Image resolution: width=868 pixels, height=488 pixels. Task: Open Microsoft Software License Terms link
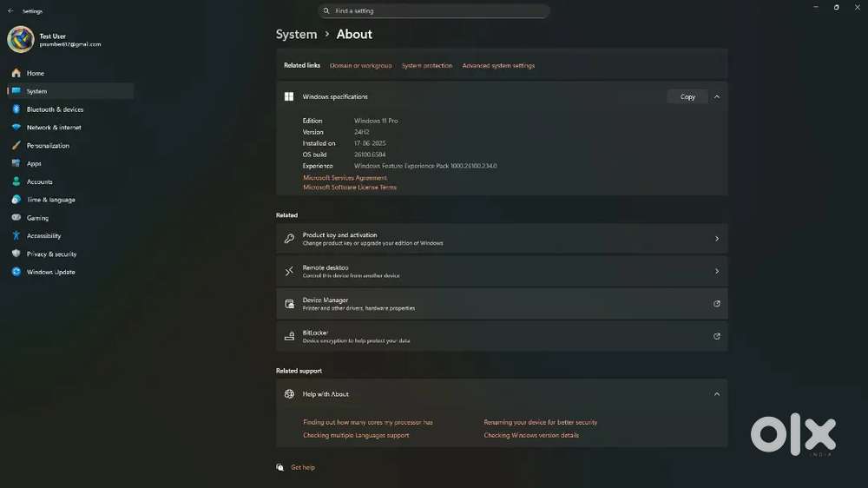(x=350, y=188)
